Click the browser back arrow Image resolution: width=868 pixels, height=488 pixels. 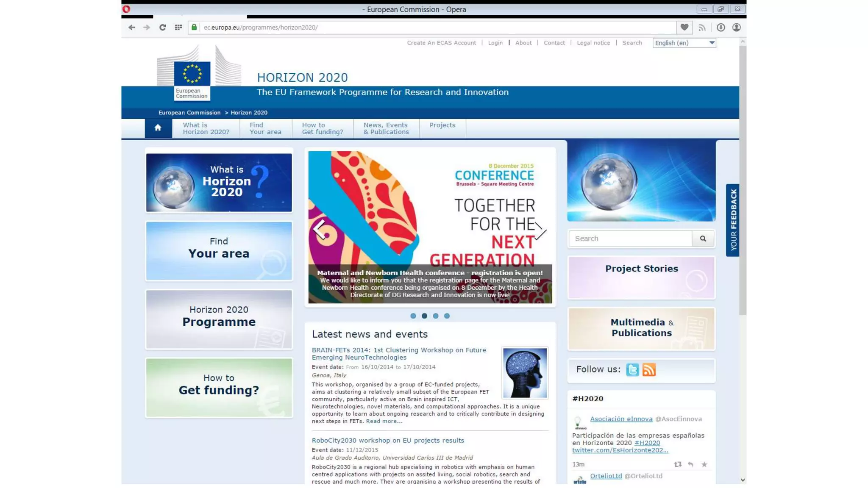tap(131, 27)
